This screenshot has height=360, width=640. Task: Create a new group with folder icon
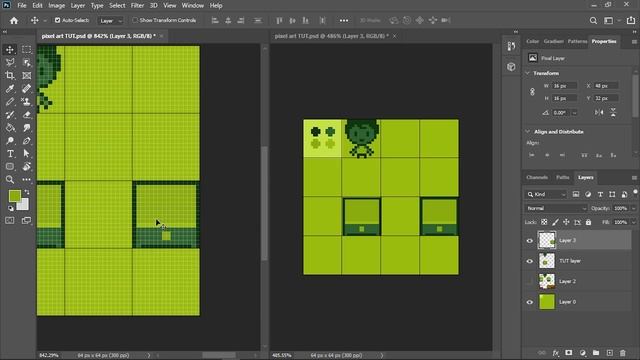(x=596, y=353)
